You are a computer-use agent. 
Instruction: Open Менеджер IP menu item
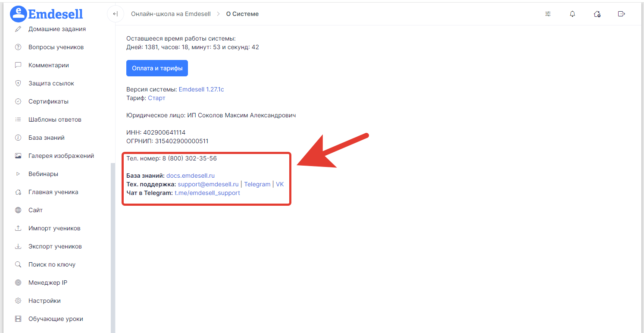coord(48,283)
